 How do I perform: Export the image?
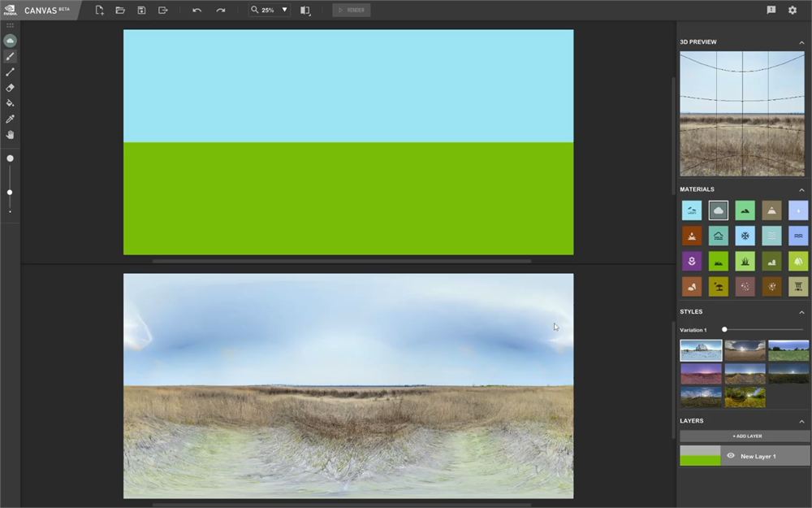click(x=162, y=10)
